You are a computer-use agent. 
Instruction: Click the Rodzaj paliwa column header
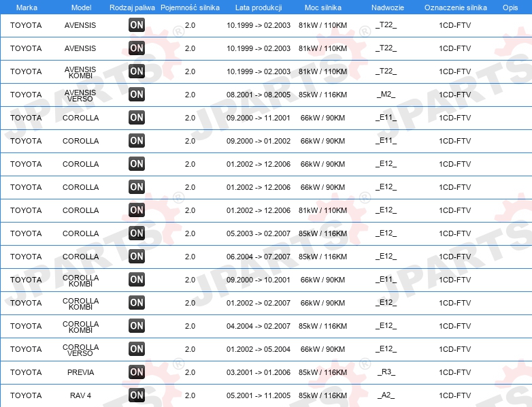[x=133, y=7]
